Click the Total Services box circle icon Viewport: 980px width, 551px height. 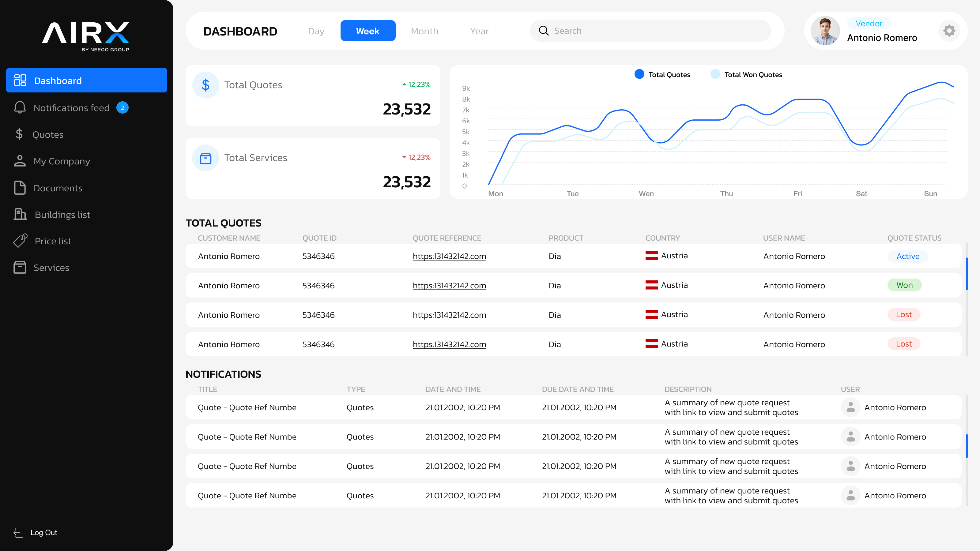(x=205, y=158)
